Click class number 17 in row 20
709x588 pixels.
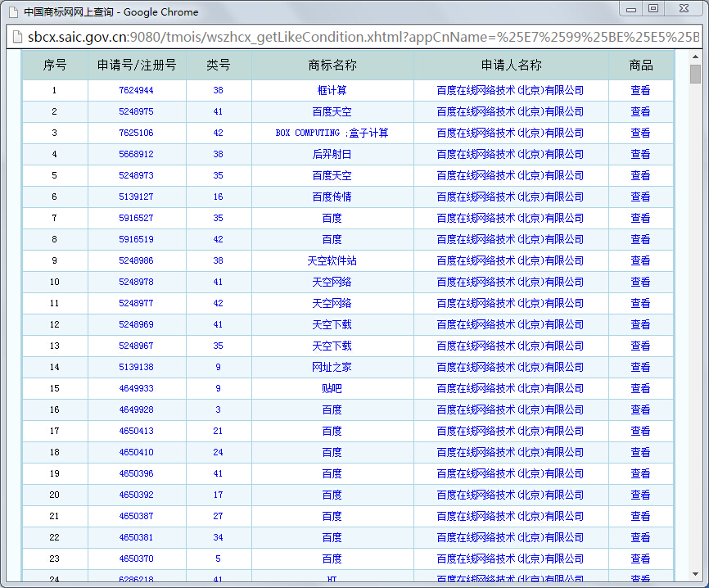(x=218, y=495)
